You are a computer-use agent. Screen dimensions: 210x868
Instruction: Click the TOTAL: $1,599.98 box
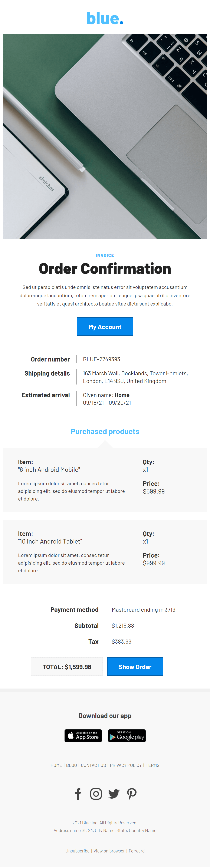pyautogui.click(x=67, y=667)
